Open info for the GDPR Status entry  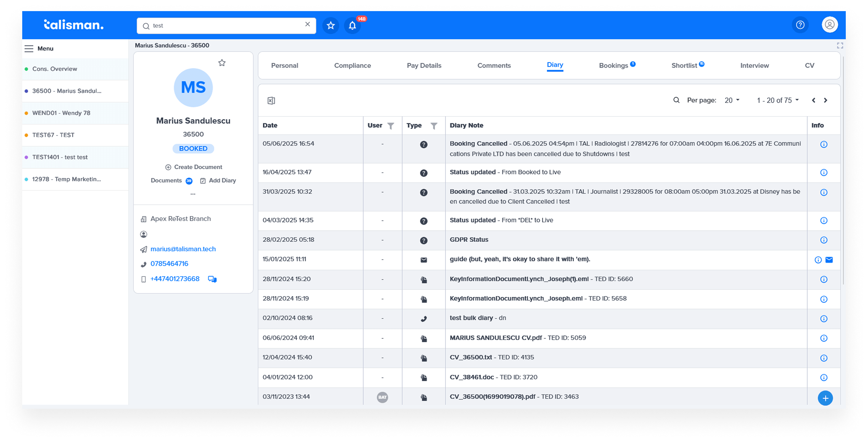(824, 240)
